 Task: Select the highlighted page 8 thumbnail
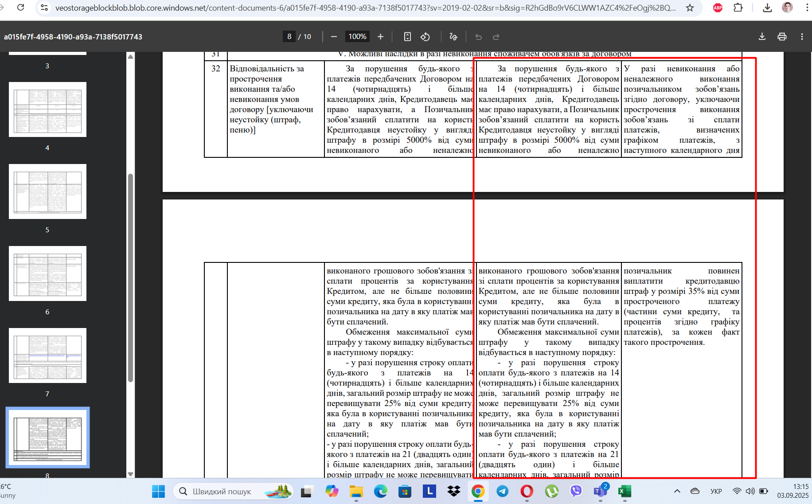coord(47,438)
